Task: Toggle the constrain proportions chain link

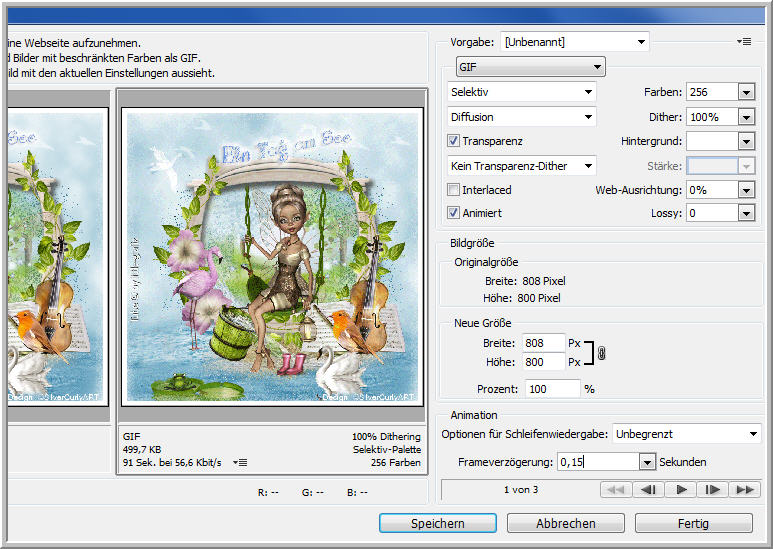Action: point(601,353)
